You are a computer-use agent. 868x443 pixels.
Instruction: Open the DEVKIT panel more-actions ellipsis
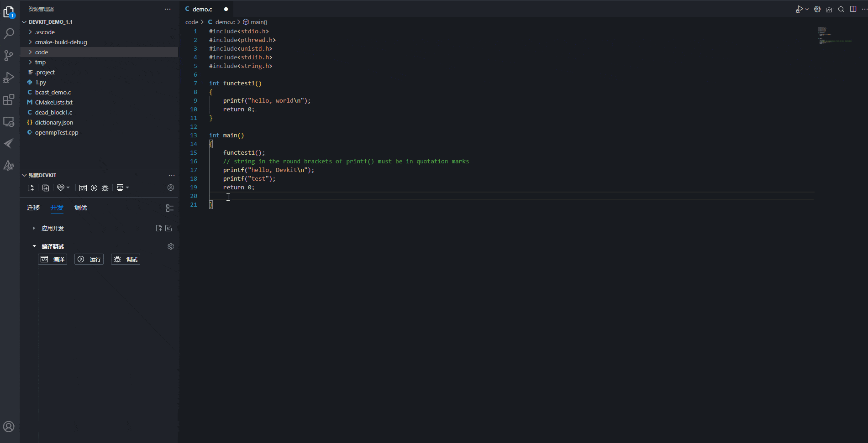[172, 175]
